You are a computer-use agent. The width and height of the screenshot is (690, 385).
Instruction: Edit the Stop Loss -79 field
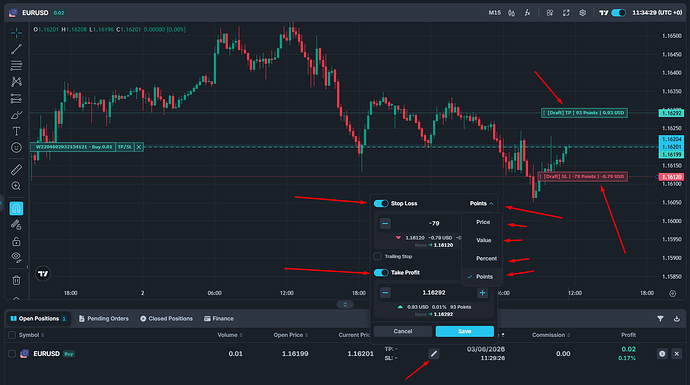434,224
